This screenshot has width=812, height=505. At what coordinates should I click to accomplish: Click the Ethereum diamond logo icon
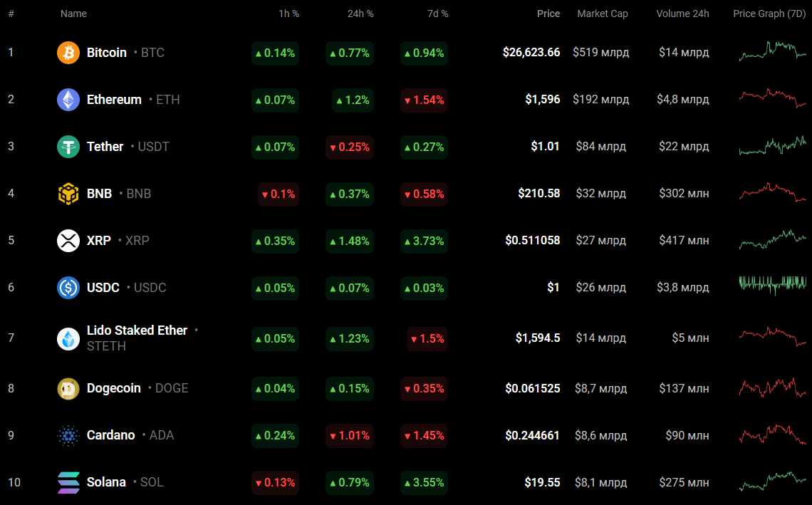[68, 100]
